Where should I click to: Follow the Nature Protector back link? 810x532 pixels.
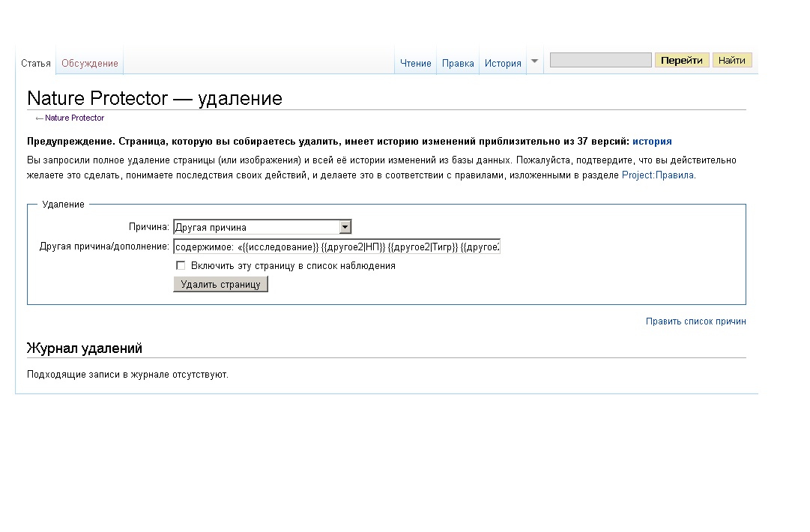click(74, 118)
